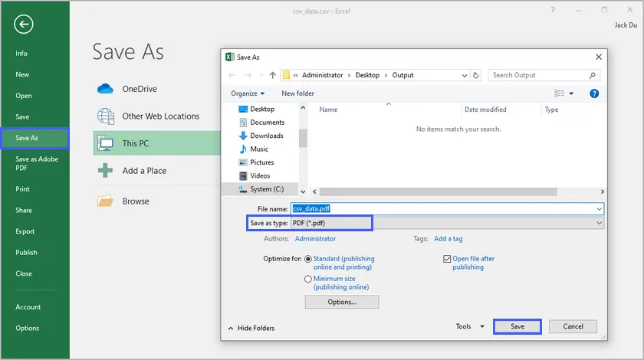This screenshot has width=644, height=360.
Task: Click the Cancel button
Action: click(573, 326)
